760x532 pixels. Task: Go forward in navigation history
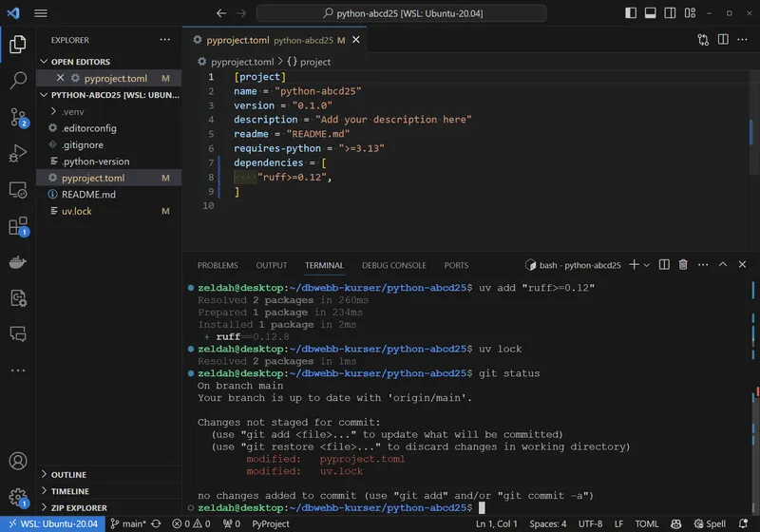241,13
